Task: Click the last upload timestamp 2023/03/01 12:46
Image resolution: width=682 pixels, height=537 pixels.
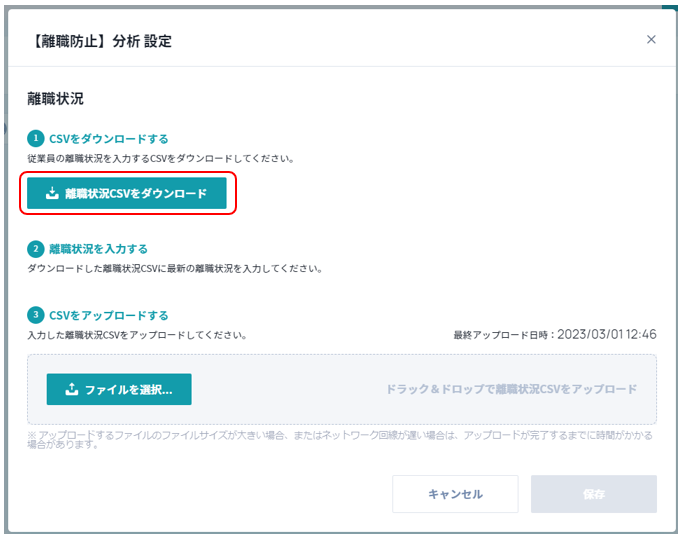Action: (607, 334)
